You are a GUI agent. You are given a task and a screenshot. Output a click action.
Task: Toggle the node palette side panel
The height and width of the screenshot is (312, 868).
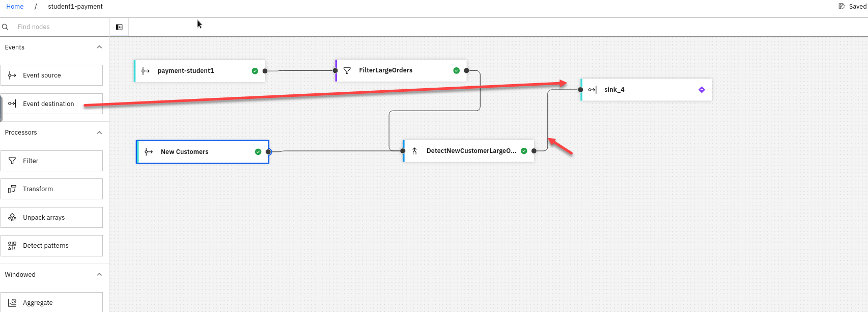tap(119, 27)
